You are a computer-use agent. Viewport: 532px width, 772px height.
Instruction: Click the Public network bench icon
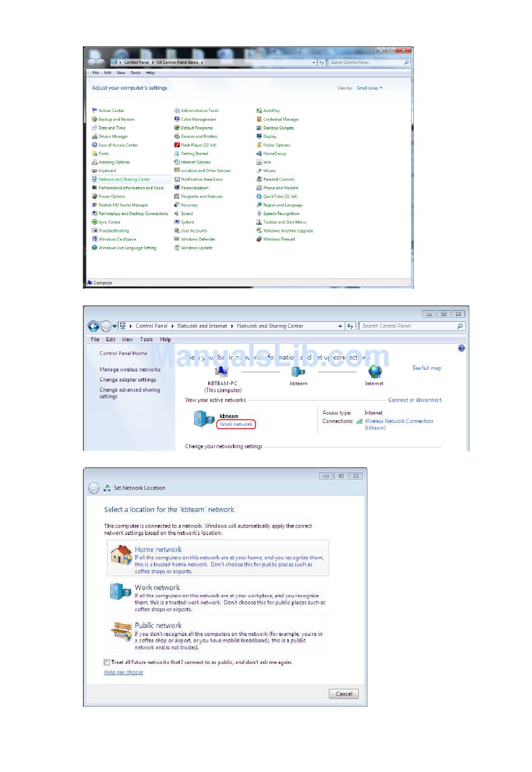121,631
